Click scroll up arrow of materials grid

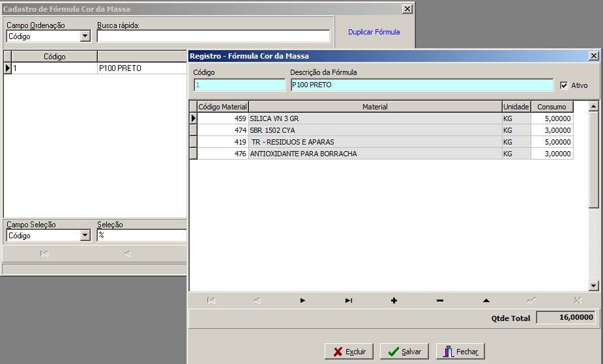click(x=593, y=106)
